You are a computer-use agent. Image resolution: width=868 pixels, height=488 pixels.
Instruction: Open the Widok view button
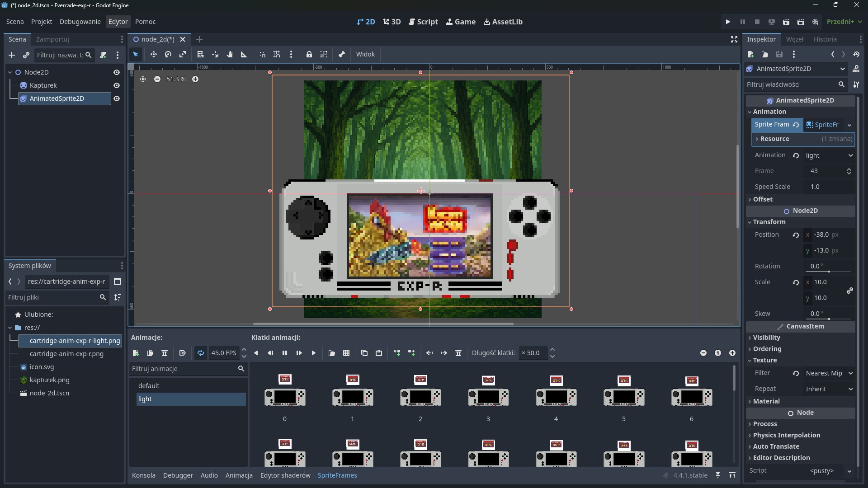(x=365, y=54)
